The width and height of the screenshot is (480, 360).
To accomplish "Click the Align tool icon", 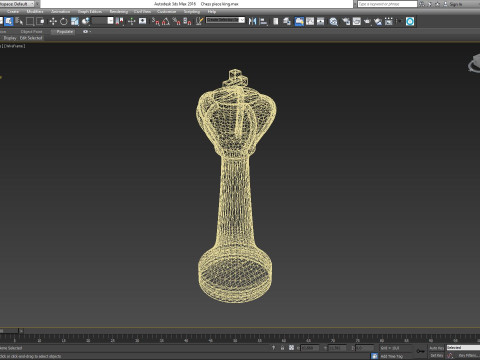I will [x=263, y=21].
